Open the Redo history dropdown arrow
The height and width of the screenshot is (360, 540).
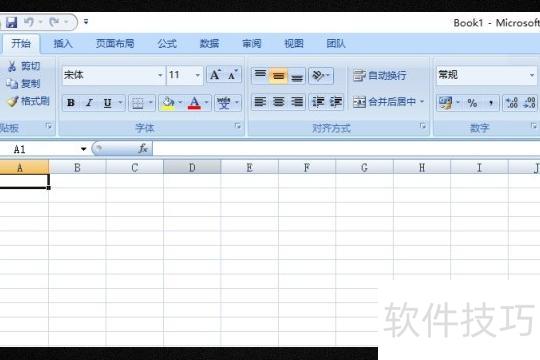pyautogui.click(x=66, y=22)
